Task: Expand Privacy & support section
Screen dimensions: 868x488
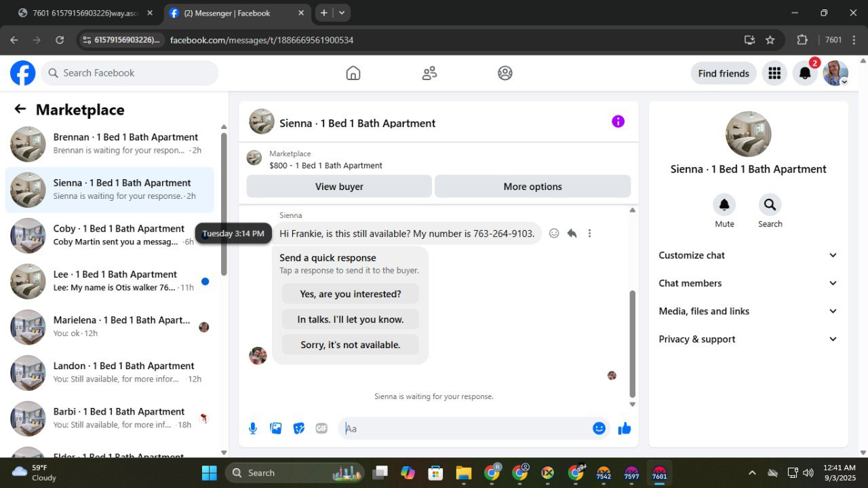Action: pos(749,339)
